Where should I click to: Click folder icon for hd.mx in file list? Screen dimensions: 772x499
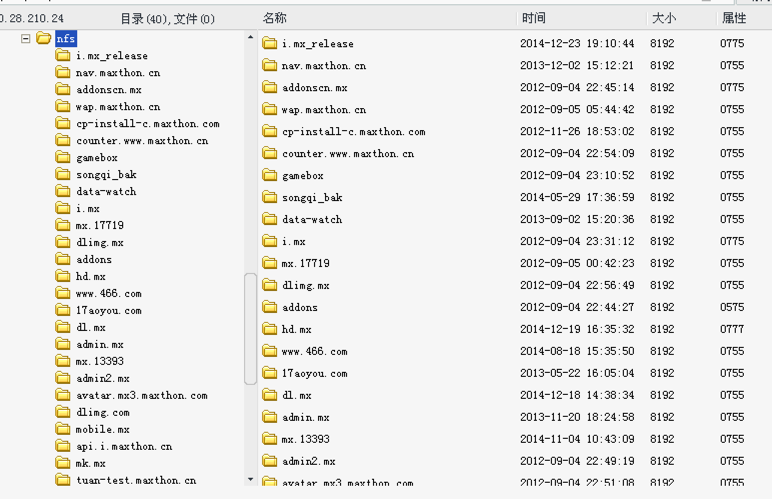(x=269, y=329)
